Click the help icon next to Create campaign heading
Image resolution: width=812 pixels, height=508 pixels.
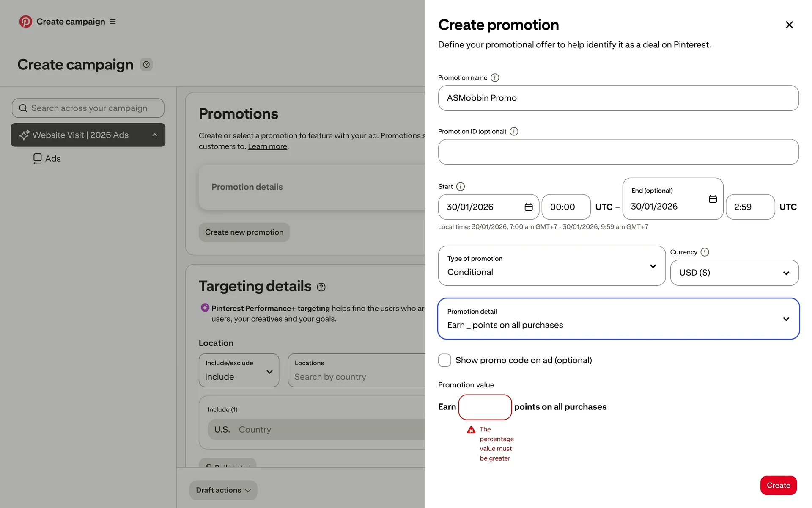[146, 65]
